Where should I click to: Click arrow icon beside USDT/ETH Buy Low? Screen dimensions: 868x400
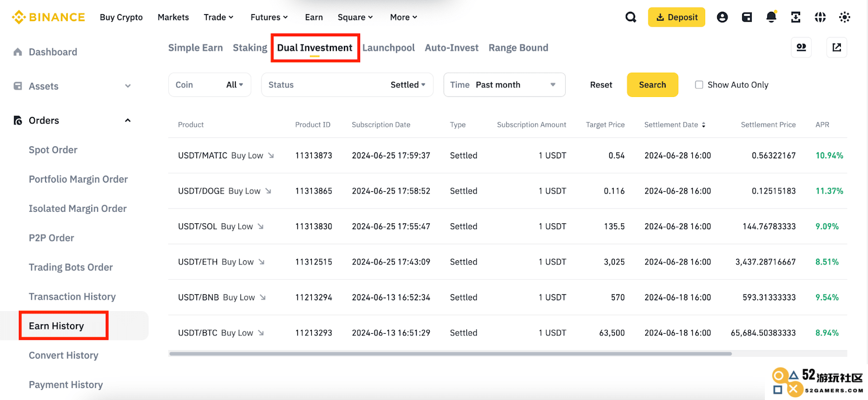click(261, 262)
